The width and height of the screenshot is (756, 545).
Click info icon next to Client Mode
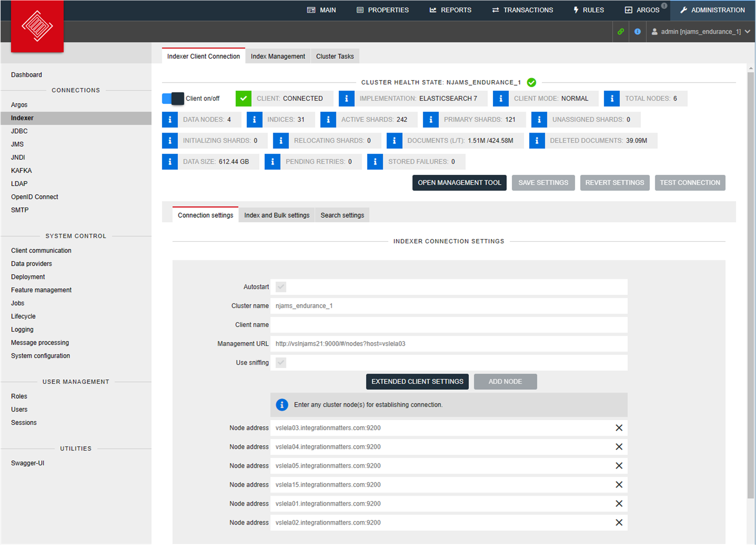[501, 98]
